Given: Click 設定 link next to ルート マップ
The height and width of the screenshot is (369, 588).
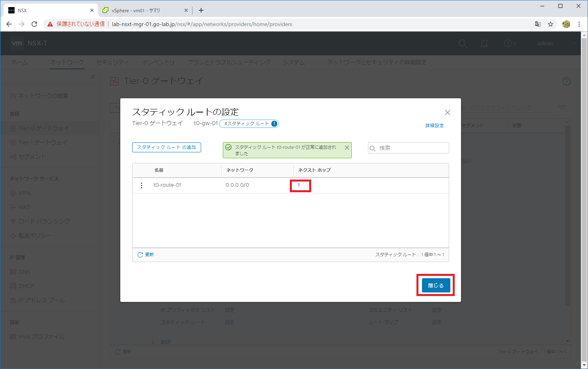Looking at the screenshot, I should pos(437,322).
